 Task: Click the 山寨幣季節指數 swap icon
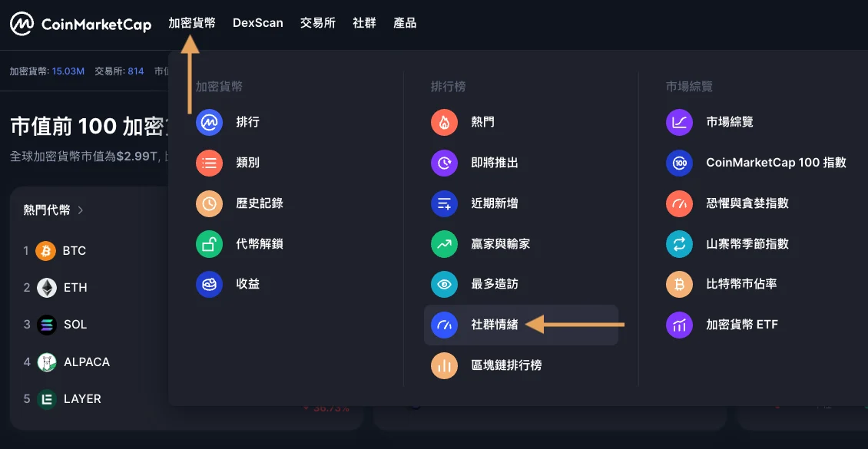click(x=679, y=244)
